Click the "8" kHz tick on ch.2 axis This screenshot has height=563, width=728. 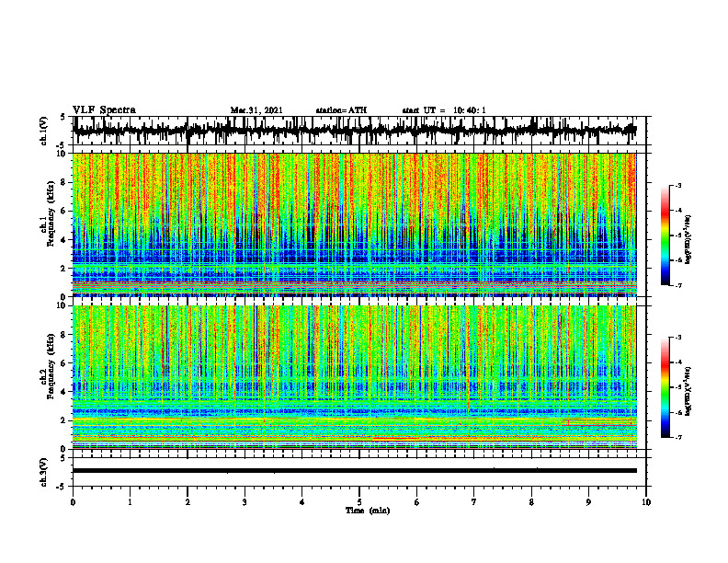click(x=63, y=335)
